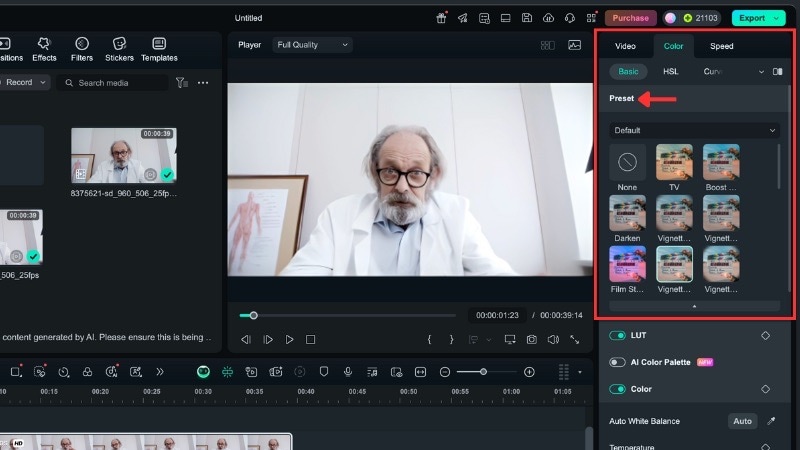Play the video in the player
This screenshot has height=450, width=800.
tap(289, 339)
